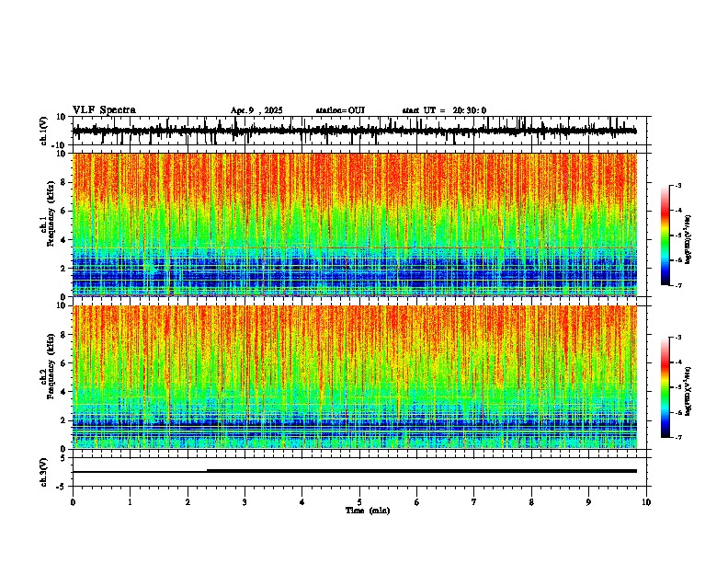728x563 pixels.
Task: Click inside the ch.1 spectrogram panel
Action: click(354, 224)
